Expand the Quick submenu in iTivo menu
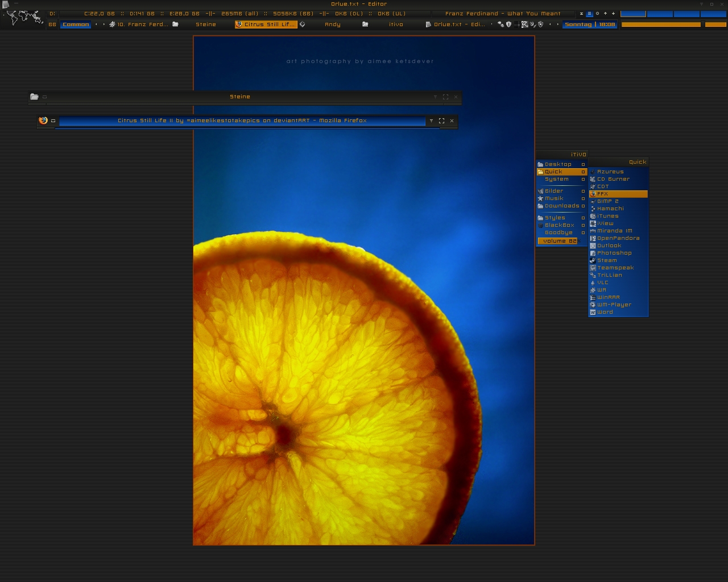 [x=561, y=172]
